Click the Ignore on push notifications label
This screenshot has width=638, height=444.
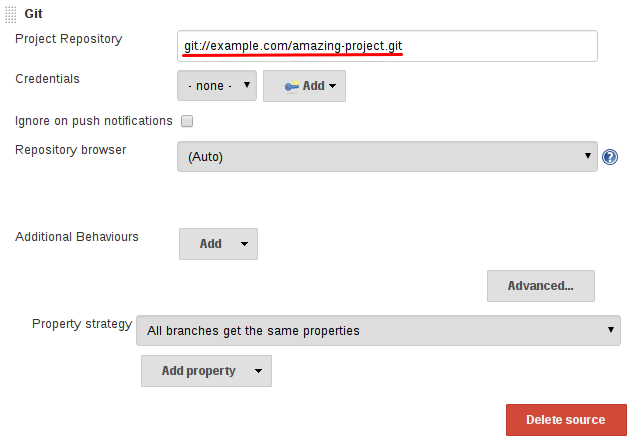[x=94, y=121]
